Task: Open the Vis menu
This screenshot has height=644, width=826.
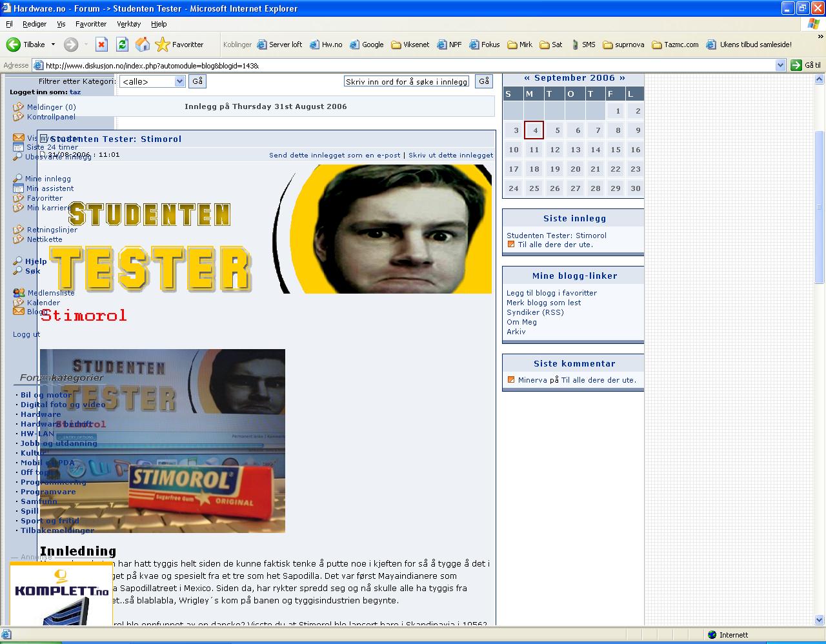Action: (x=61, y=24)
